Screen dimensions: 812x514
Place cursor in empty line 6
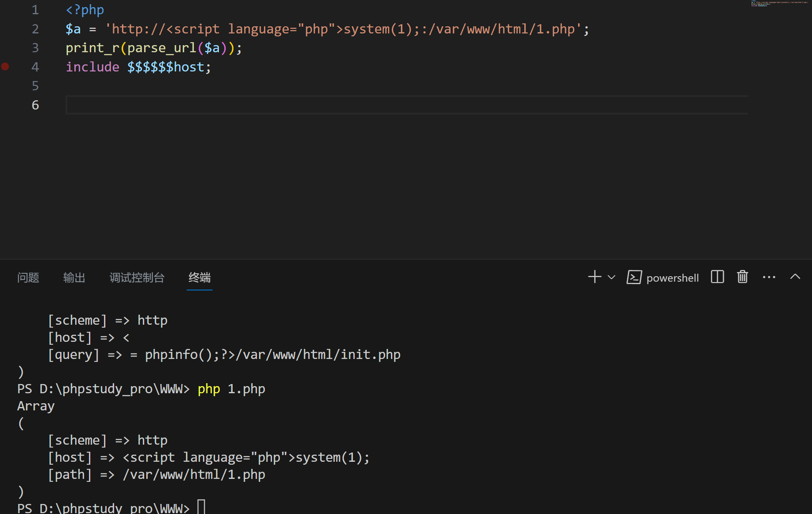[406, 105]
